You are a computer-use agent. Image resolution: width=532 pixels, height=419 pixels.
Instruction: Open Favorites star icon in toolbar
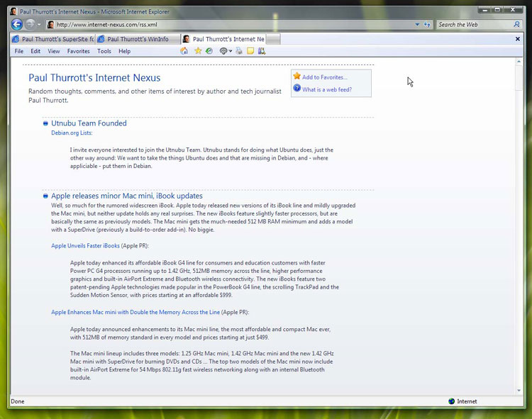coord(198,51)
